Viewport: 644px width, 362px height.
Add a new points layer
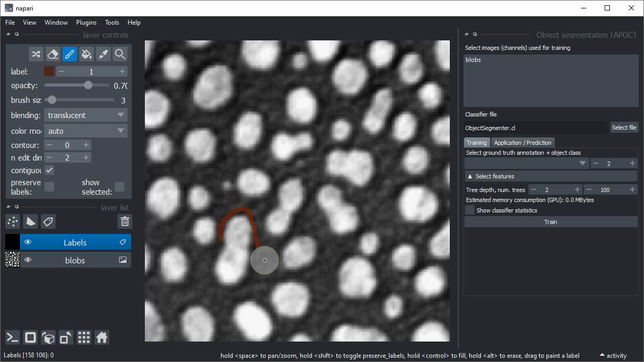(13, 221)
